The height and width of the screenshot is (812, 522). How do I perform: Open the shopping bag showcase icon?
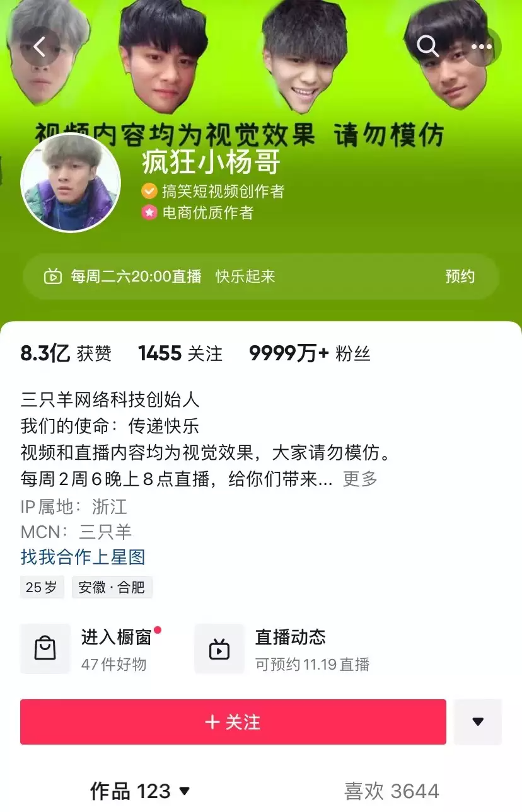point(45,648)
